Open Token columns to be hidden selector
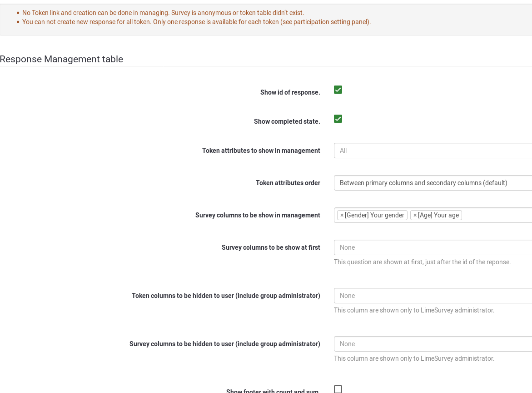The image size is (532, 393). (x=433, y=296)
